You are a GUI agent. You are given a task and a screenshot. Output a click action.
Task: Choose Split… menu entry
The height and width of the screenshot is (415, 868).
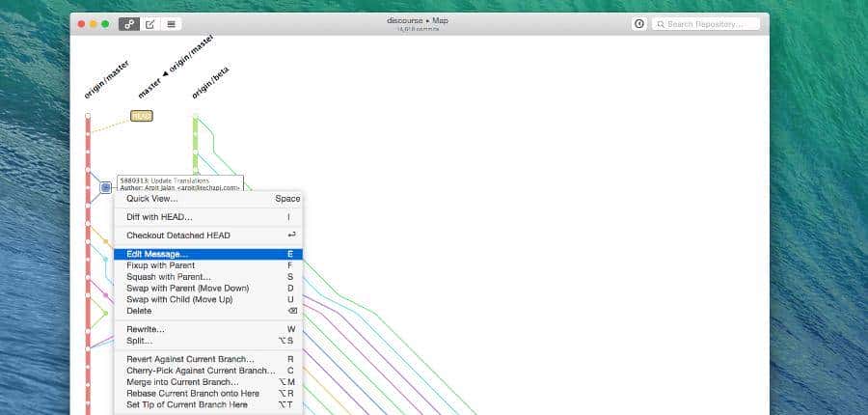coord(208,341)
